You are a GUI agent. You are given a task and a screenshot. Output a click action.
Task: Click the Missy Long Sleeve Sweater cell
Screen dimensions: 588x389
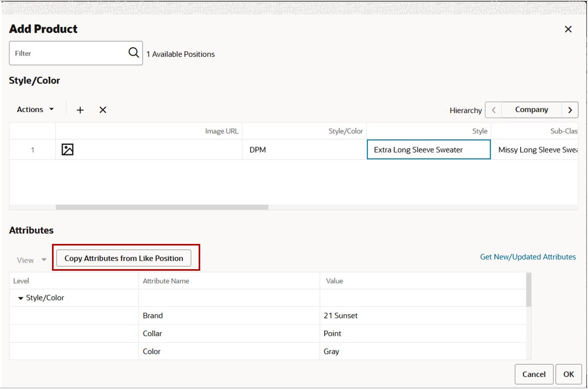pyautogui.click(x=534, y=149)
